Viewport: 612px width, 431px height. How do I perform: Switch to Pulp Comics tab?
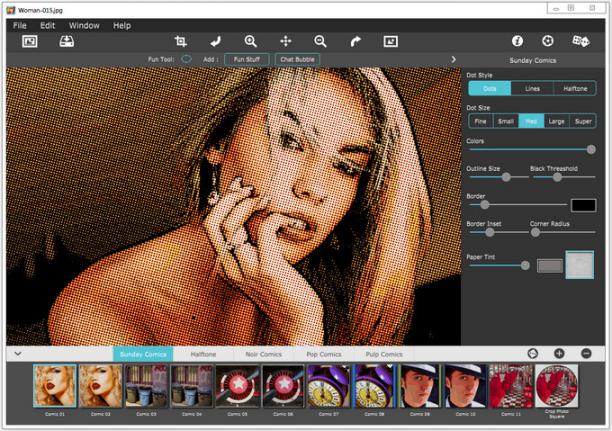[x=384, y=354]
